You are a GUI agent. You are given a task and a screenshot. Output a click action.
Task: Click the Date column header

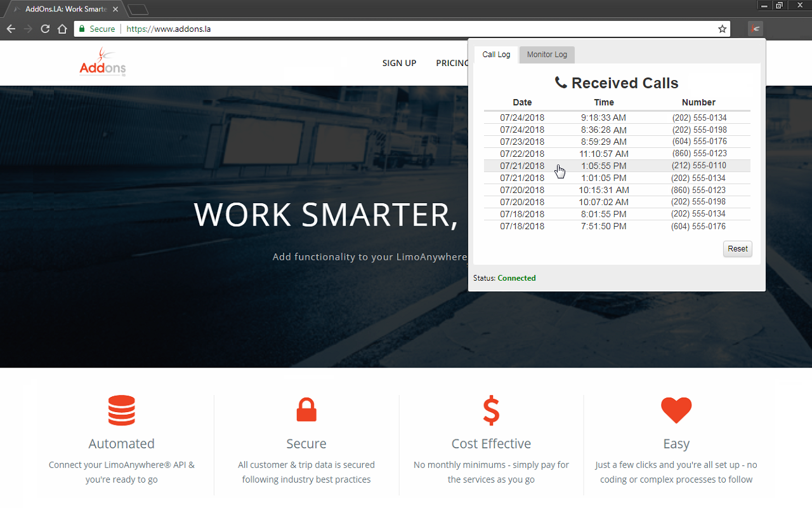[x=522, y=102]
